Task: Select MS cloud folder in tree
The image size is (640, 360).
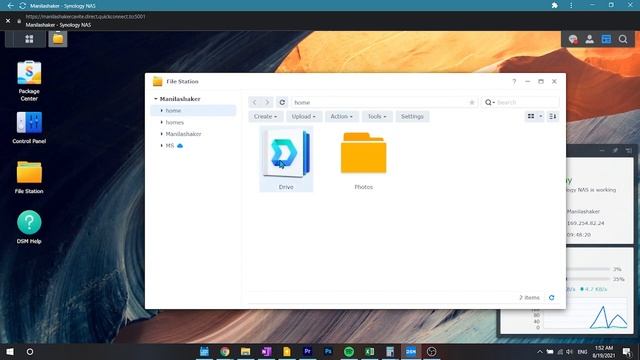Action: [174, 146]
